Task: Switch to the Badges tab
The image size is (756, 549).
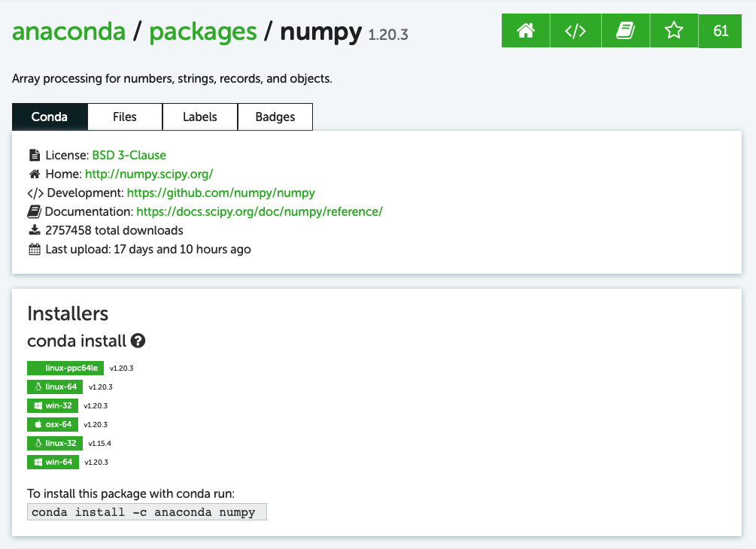Action: (x=275, y=117)
